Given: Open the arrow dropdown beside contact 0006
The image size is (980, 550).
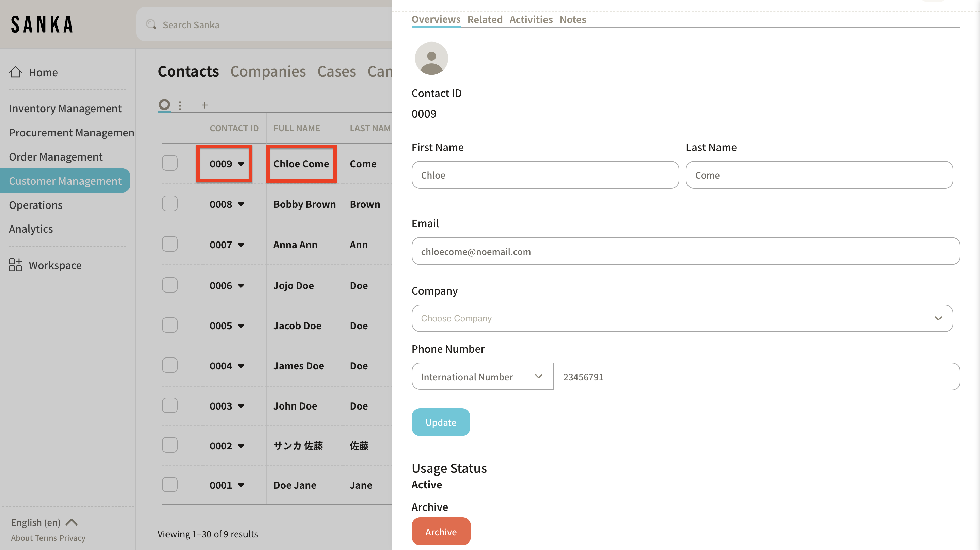Looking at the screenshot, I should tap(241, 285).
